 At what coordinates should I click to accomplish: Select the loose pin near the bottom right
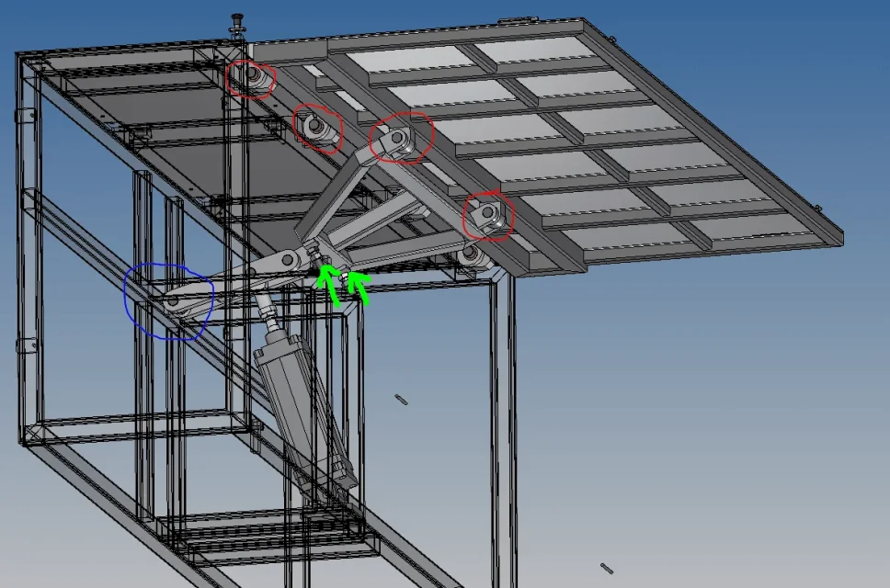607,568
